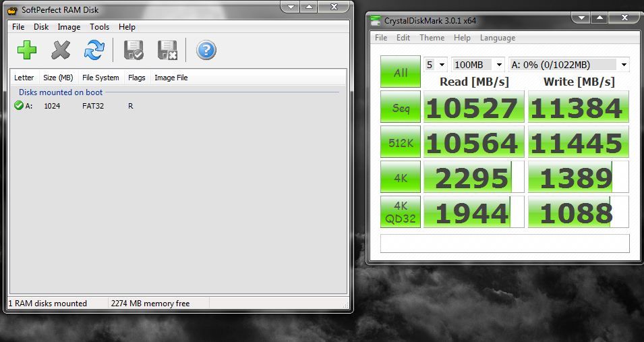Click the FAT32 file system cell
644x342 pixels.
[x=93, y=106]
